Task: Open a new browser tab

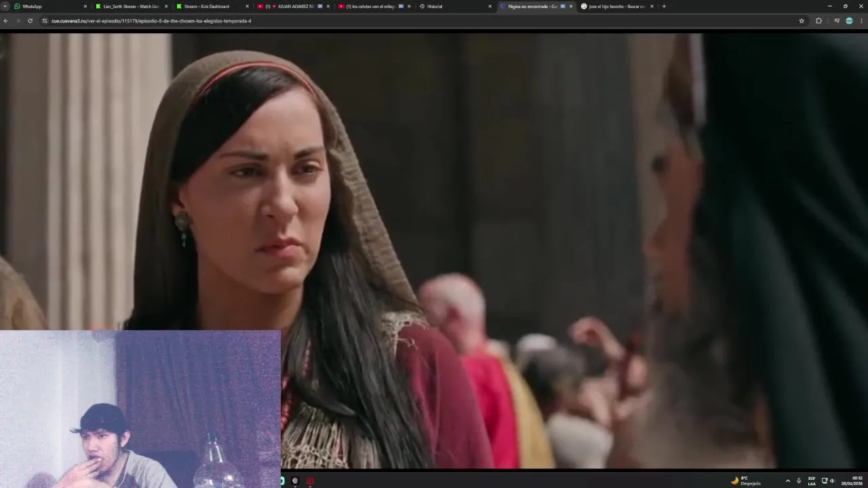Action: pos(664,6)
